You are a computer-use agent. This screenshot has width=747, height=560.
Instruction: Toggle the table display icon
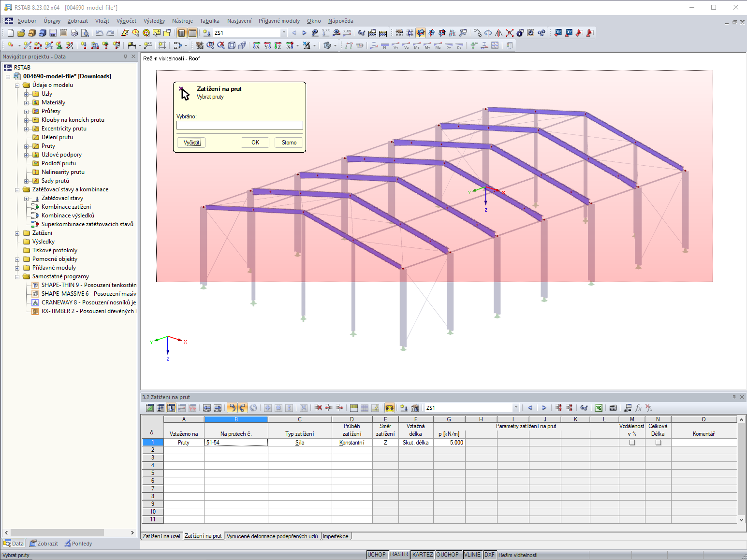[x=192, y=33]
